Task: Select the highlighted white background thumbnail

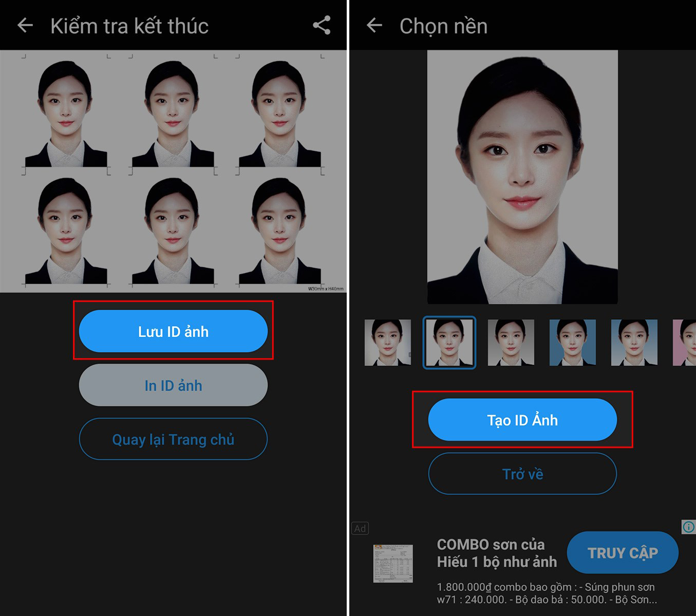Action: pos(449,342)
